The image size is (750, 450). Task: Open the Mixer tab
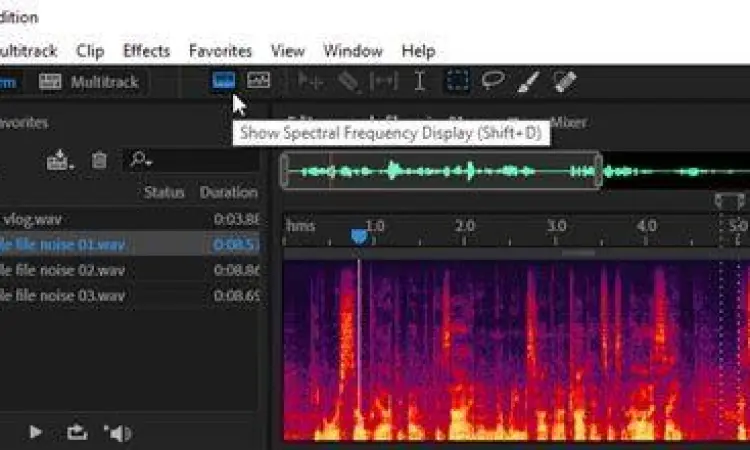[x=569, y=122]
